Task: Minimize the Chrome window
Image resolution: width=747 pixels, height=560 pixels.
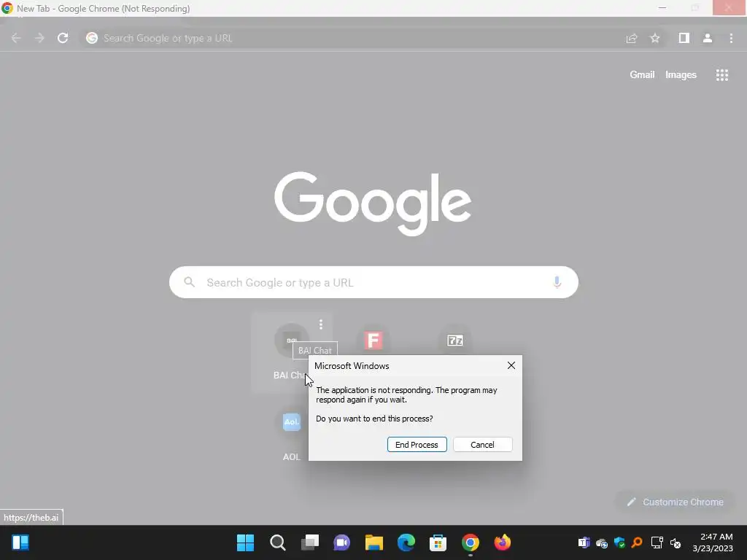Action: pos(662,8)
